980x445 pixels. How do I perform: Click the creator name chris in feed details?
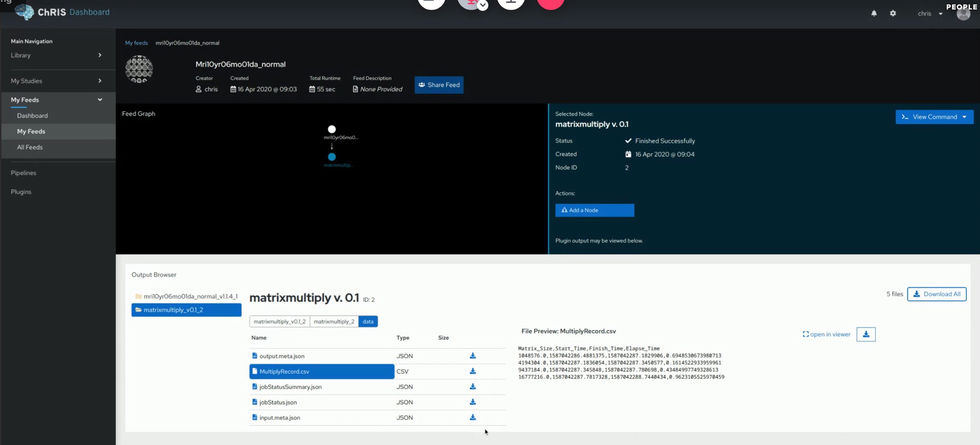211,89
